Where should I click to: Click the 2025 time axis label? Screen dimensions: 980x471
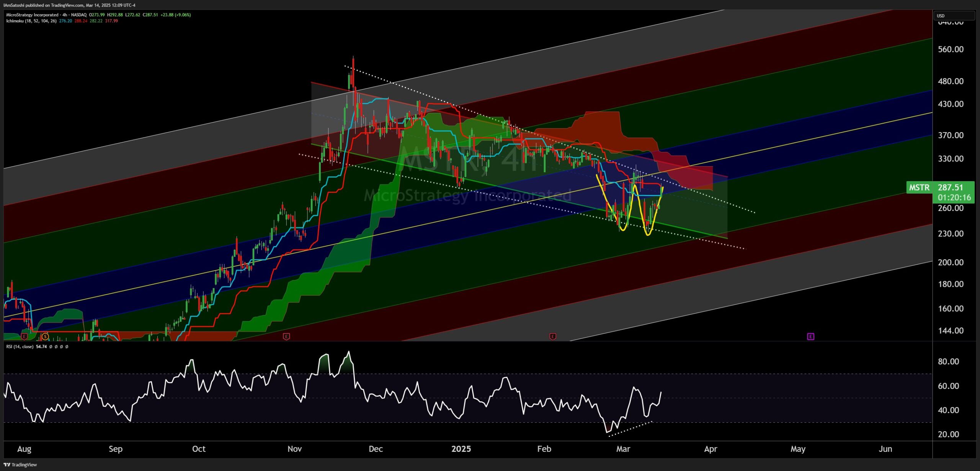[x=461, y=449]
